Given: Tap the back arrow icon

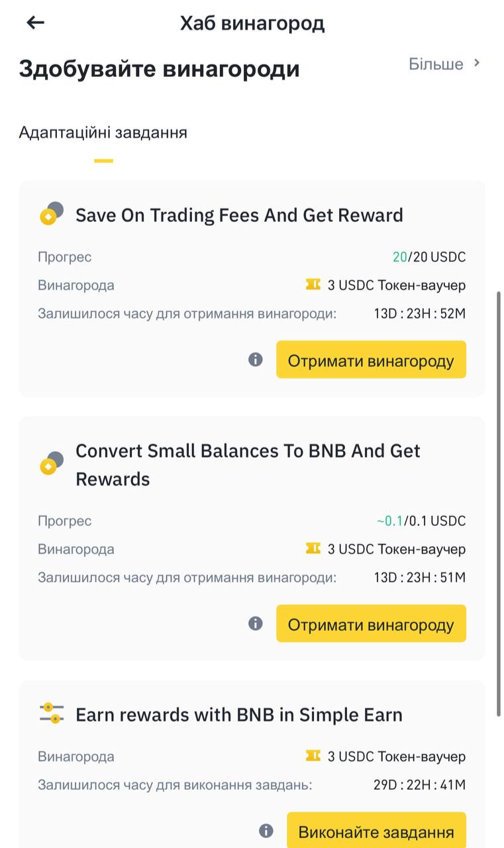Looking at the screenshot, I should coord(35,23).
